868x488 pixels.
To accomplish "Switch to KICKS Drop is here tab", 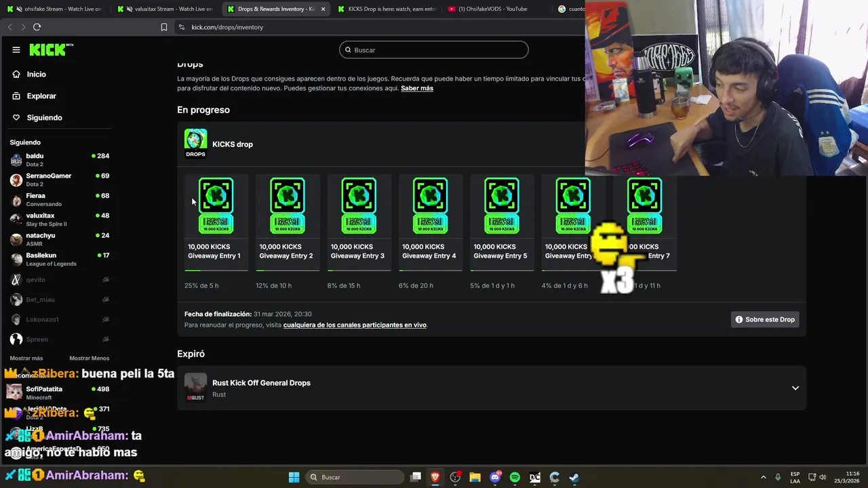I will click(x=386, y=9).
